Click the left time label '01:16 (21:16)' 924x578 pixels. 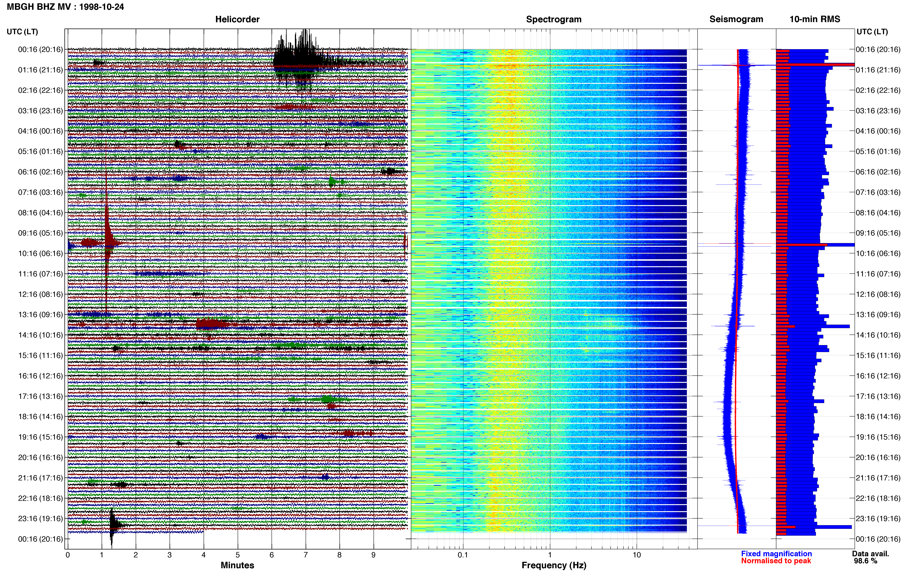pyautogui.click(x=41, y=70)
